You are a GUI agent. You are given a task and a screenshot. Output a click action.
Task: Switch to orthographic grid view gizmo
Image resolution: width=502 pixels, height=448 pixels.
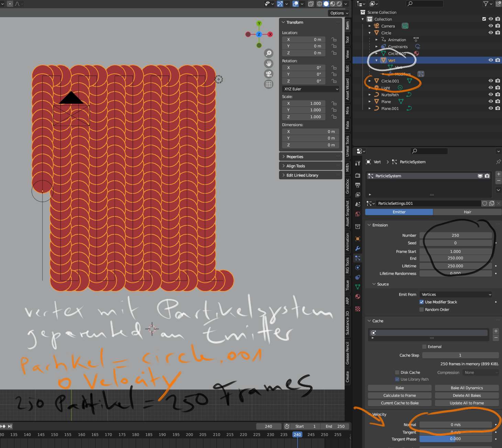(x=269, y=84)
